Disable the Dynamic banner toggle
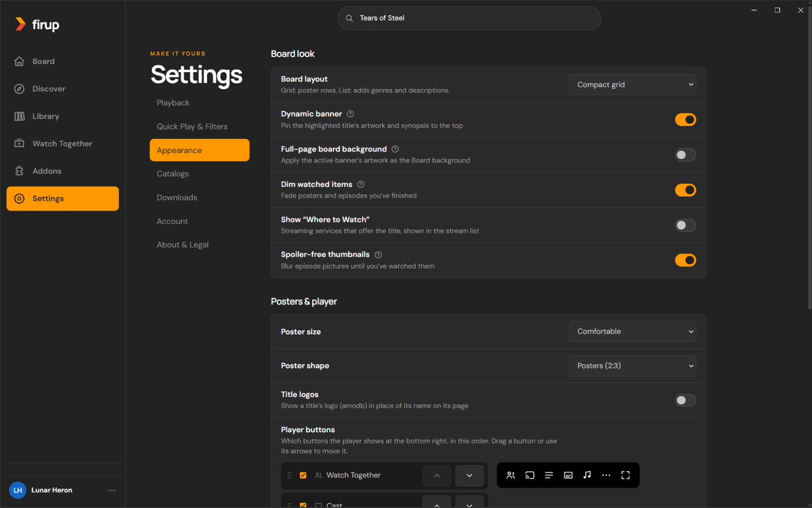Screen dimensions: 812x508 coord(685,119)
